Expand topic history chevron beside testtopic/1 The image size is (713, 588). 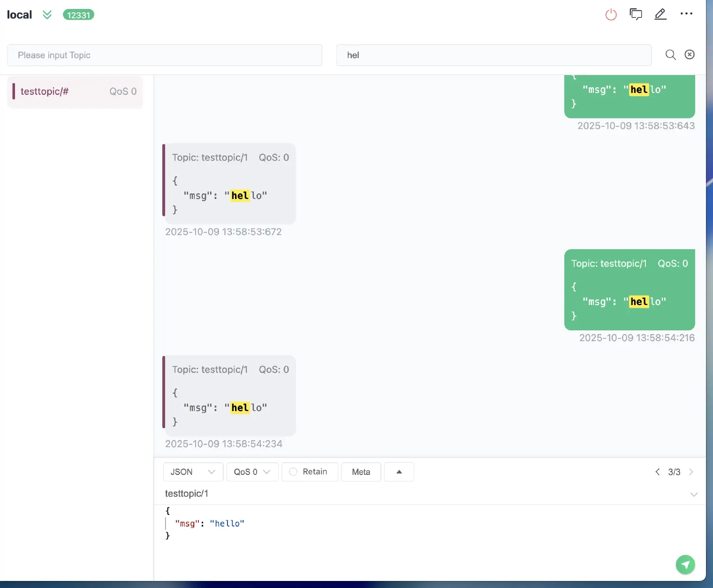click(694, 494)
